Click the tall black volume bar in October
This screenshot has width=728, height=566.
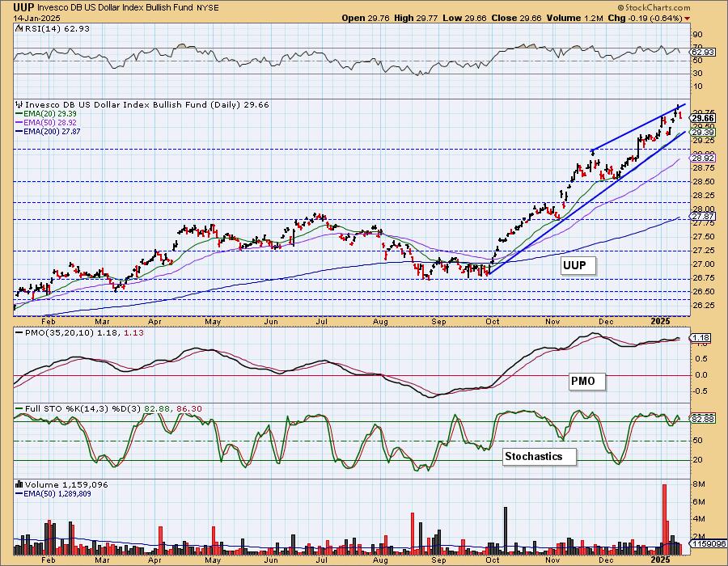tap(505, 531)
